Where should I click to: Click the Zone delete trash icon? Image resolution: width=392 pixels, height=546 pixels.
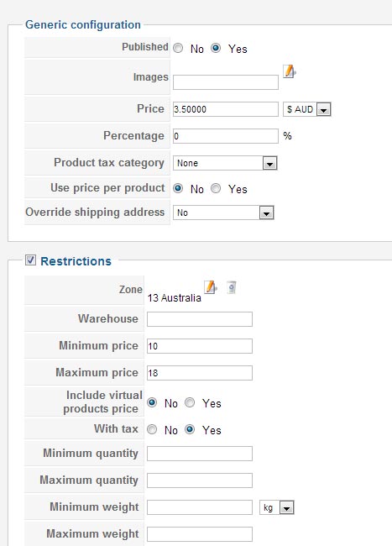232,287
